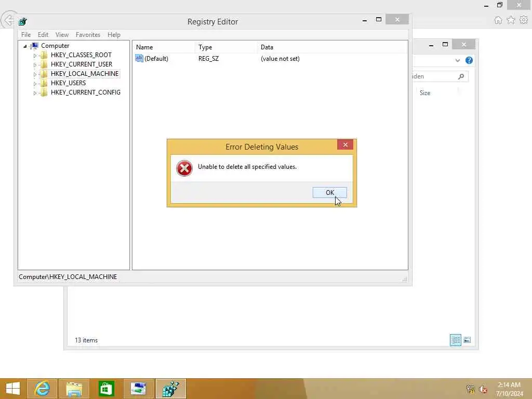Expand the HKEY_LOCAL_MACHINE key
The height and width of the screenshot is (399, 532).
point(35,74)
